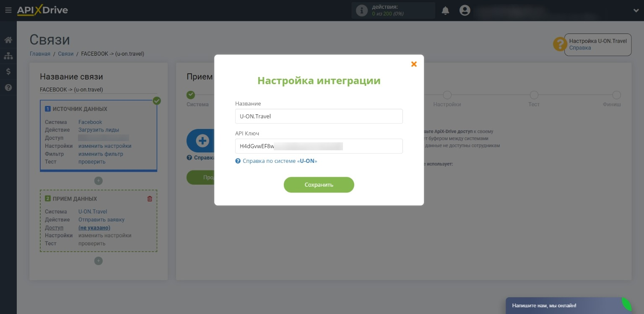Open the online chat widget
The image size is (644, 314).
coord(569,306)
